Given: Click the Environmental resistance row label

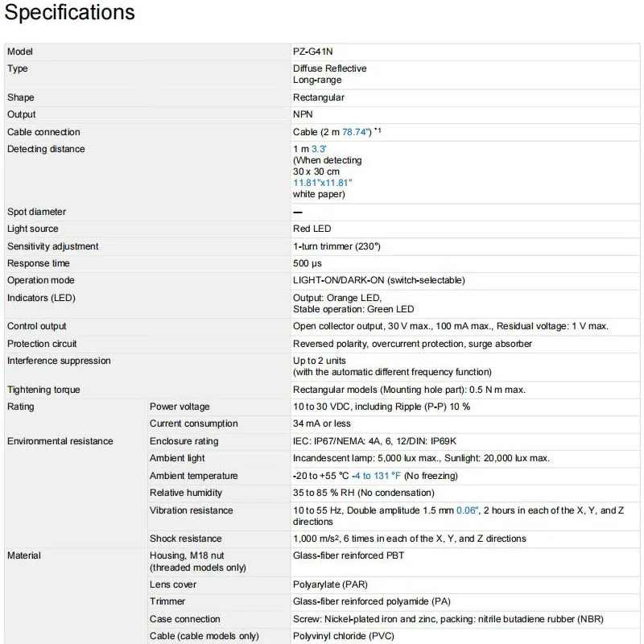Looking at the screenshot, I should click(60, 441).
